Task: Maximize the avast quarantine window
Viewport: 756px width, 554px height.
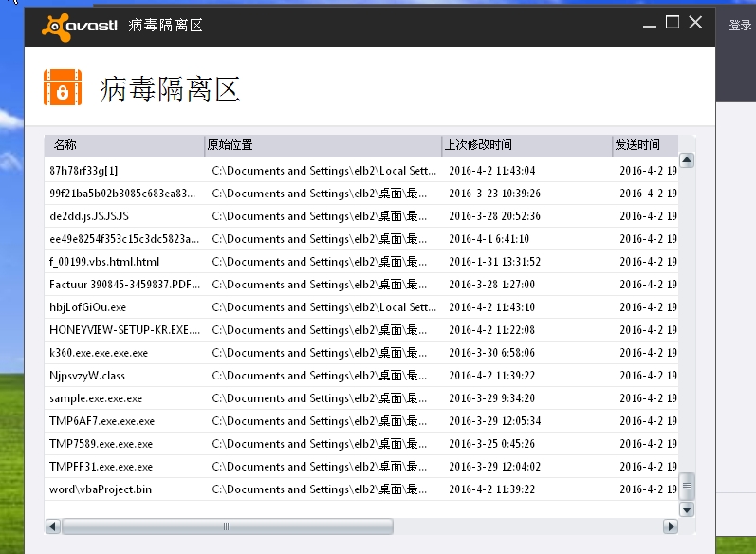Action: click(673, 23)
